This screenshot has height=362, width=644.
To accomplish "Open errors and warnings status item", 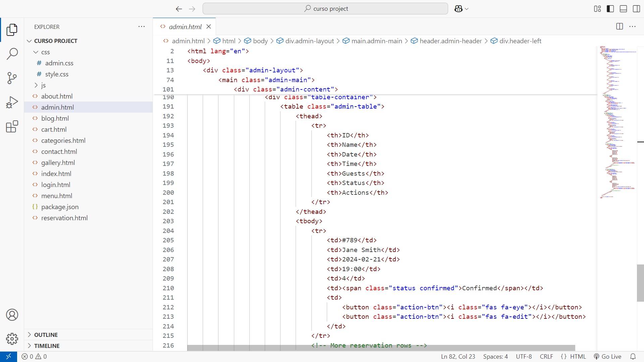I will pos(34,357).
